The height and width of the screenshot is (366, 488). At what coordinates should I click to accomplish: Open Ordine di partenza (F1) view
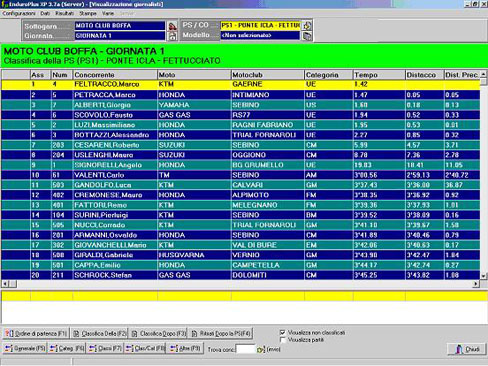[36, 333]
